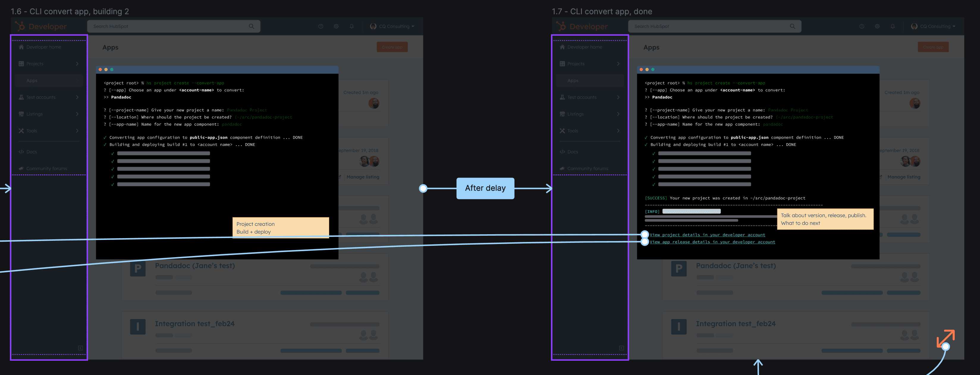Select the After delay prototype connection label
Viewport: 980px width, 375px height.
click(485, 188)
